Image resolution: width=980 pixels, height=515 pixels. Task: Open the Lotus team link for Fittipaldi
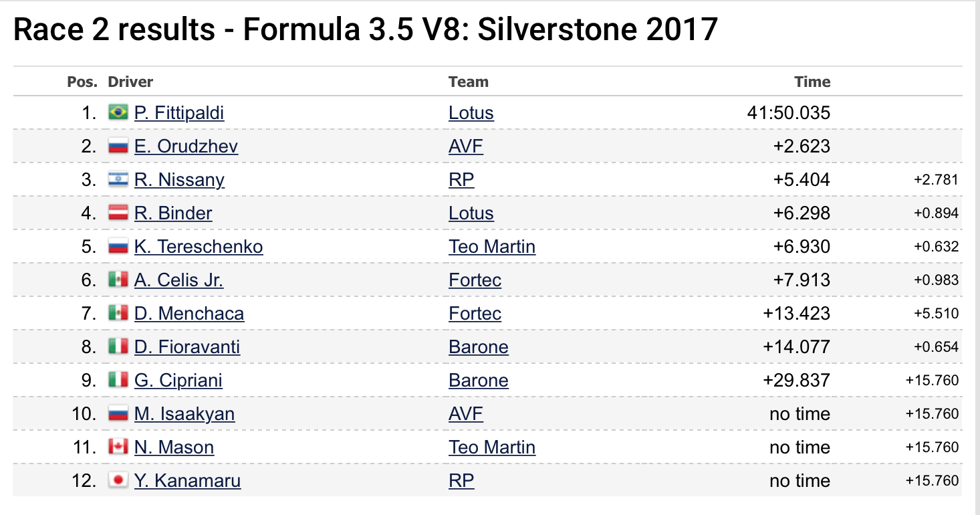tap(471, 113)
